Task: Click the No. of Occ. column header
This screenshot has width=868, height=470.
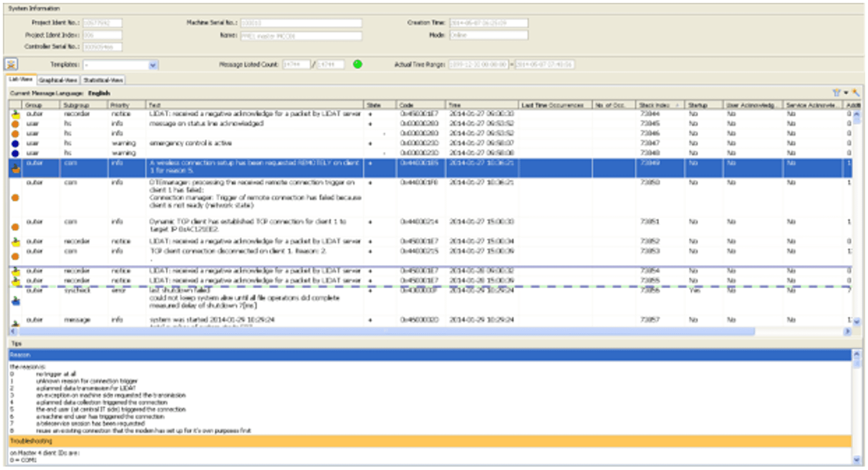Action: tap(614, 105)
